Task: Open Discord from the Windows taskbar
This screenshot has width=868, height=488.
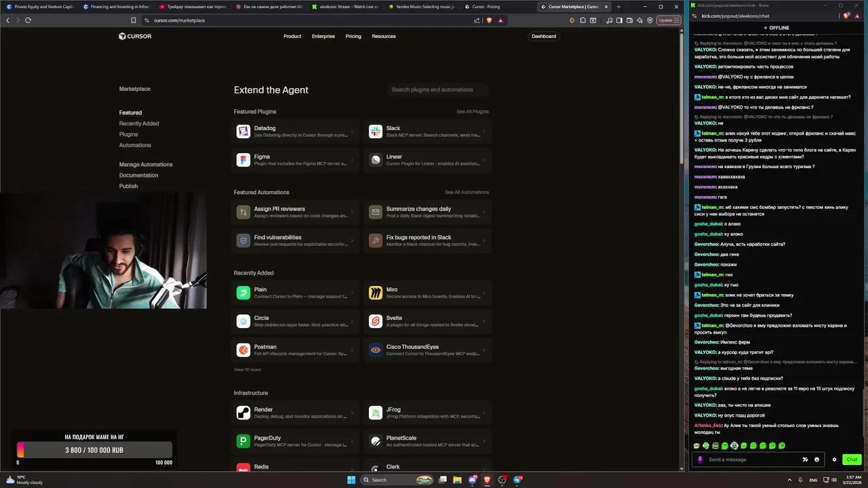Action: [x=473, y=480]
